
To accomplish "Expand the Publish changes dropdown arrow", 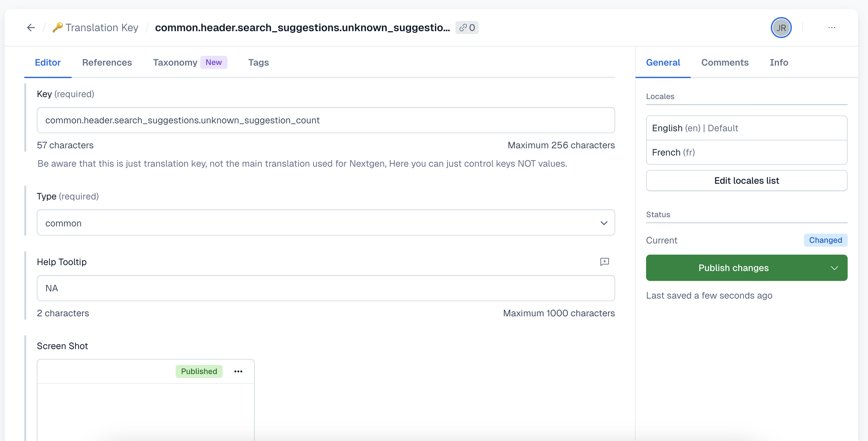I will [x=834, y=268].
